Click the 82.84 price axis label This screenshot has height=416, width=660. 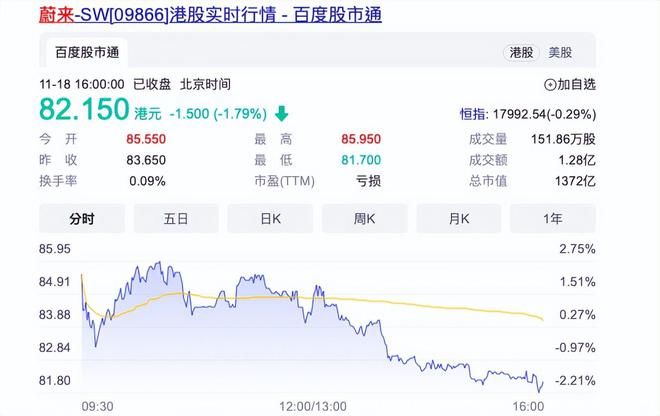(55, 348)
